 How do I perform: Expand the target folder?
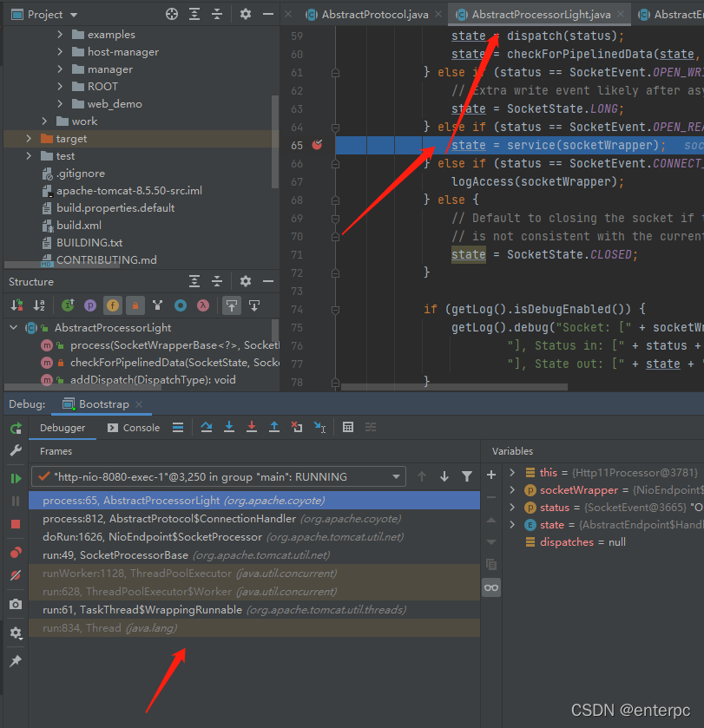coord(29,138)
